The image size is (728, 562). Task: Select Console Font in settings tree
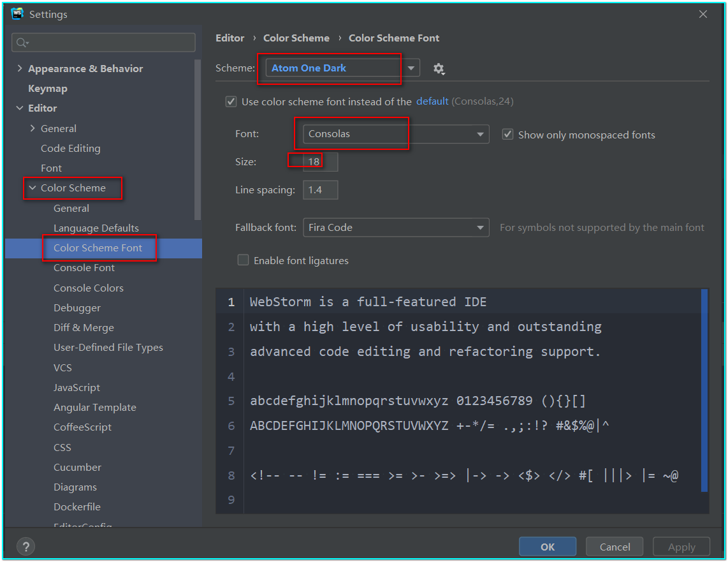[84, 268]
